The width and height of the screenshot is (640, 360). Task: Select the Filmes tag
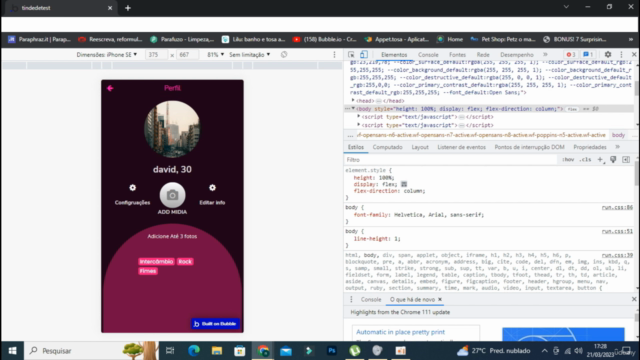[148, 271]
